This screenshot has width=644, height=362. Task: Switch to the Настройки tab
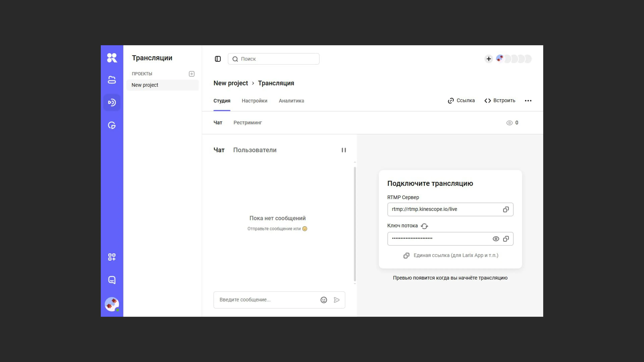(x=254, y=101)
